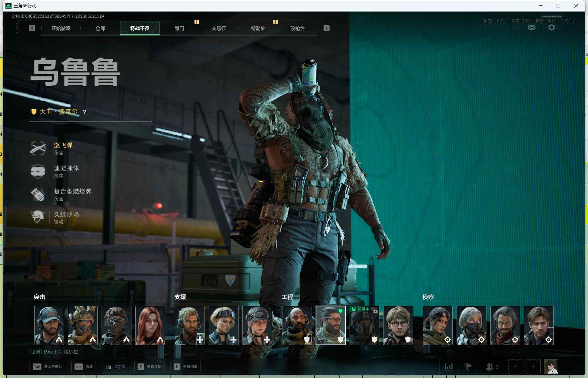Click the 工程 class heading
588x378 pixels.
[287, 297]
